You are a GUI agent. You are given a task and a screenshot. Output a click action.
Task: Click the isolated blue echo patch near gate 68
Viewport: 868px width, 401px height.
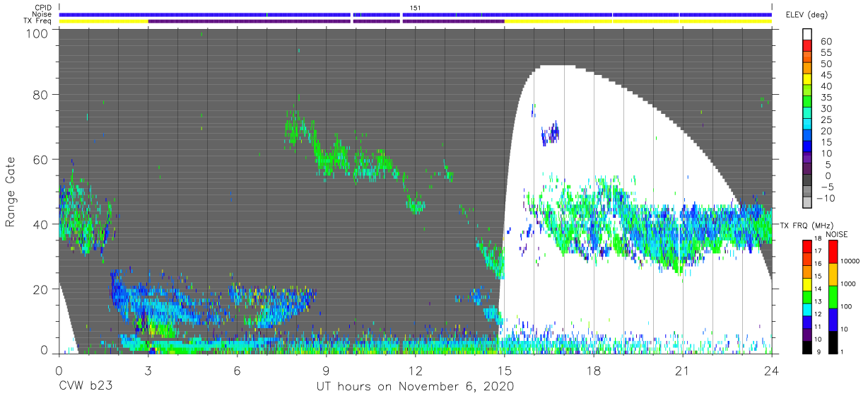click(x=549, y=133)
